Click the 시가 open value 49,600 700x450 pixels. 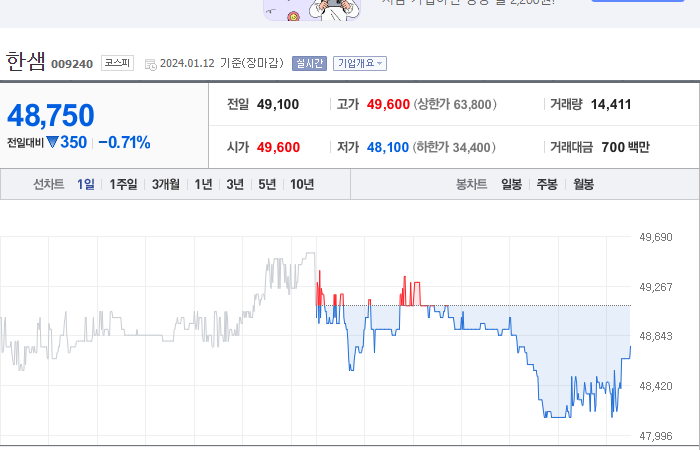click(x=278, y=147)
